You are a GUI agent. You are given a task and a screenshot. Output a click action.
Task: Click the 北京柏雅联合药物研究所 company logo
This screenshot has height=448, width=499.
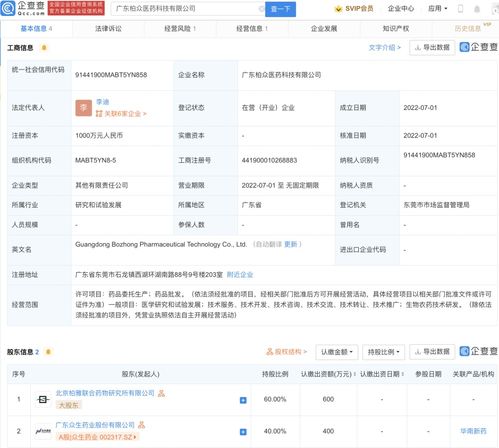coord(43,399)
